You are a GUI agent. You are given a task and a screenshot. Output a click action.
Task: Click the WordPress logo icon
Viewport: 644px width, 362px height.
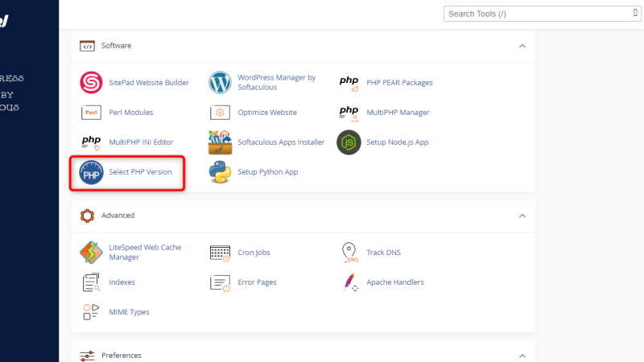(x=220, y=83)
